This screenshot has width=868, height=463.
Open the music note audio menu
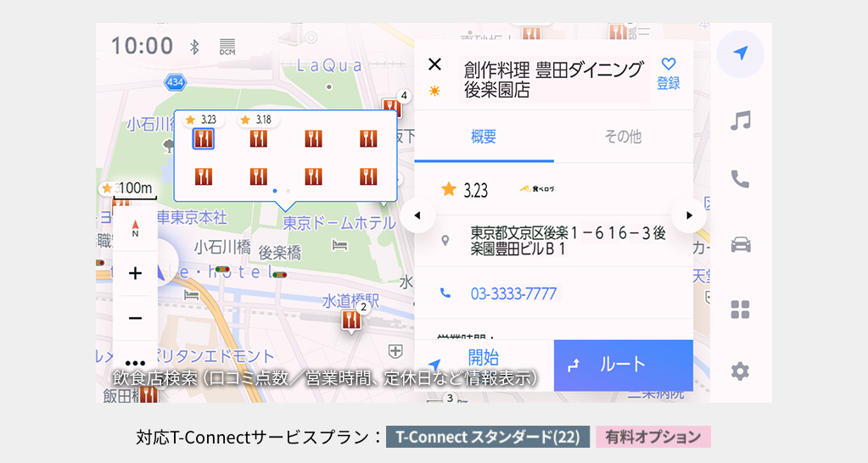tap(740, 120)
